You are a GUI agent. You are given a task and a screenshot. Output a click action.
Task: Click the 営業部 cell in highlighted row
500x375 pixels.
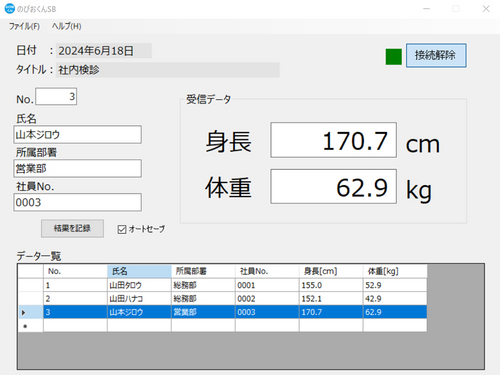pyautogui.click(x=203, y=312)
